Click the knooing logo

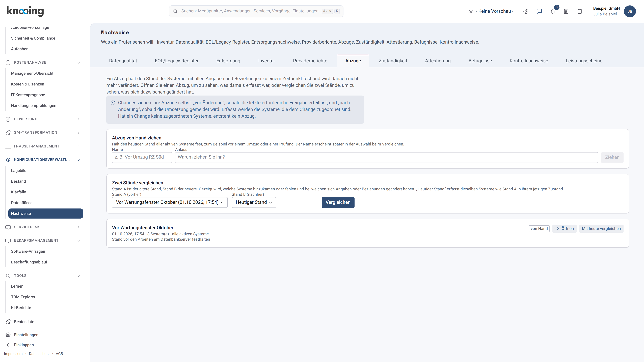pos(25,11)
